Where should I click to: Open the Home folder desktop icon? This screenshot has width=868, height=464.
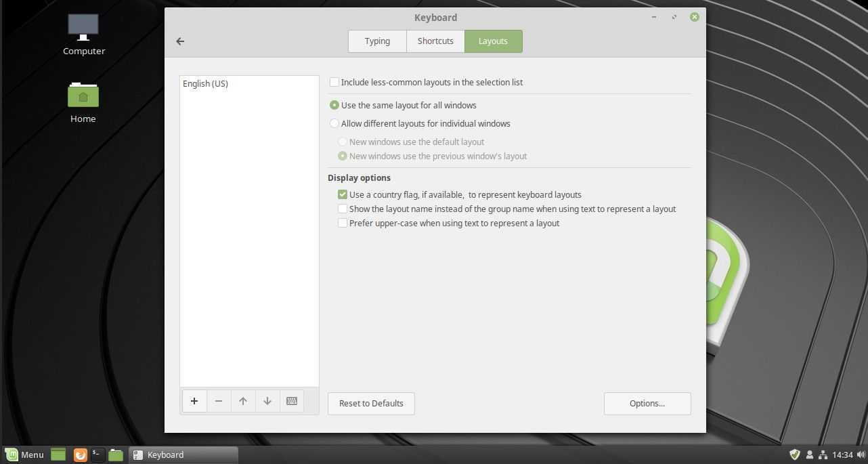tap(83, 102)
